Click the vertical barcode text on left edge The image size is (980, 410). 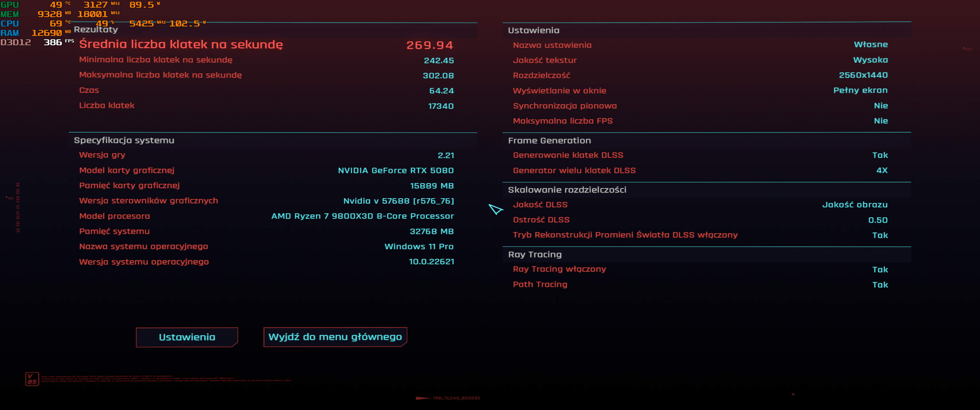click(x=17, y=207)
